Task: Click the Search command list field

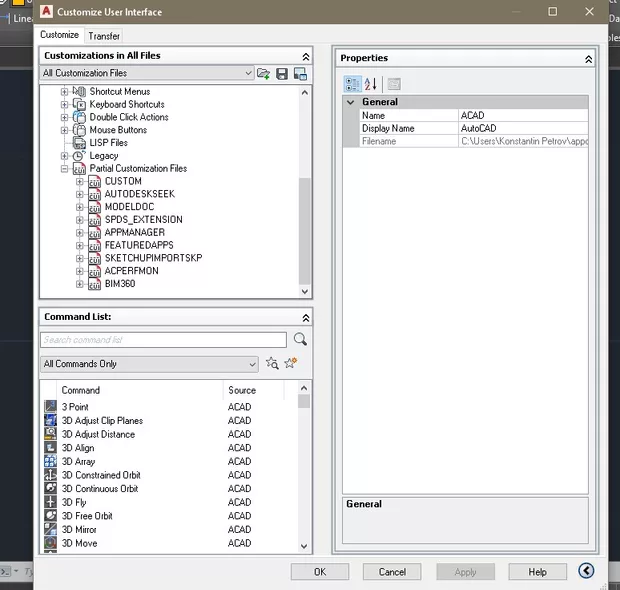Action: coord(164,340)
